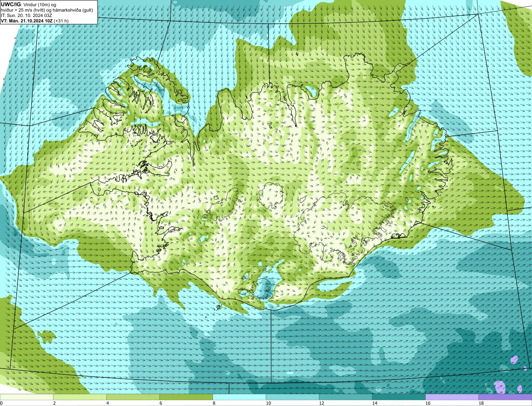This screenshot has width=532, height=406.
Task: Click the '12' tick label on the color scale
Action: click(x=322, y=403)
